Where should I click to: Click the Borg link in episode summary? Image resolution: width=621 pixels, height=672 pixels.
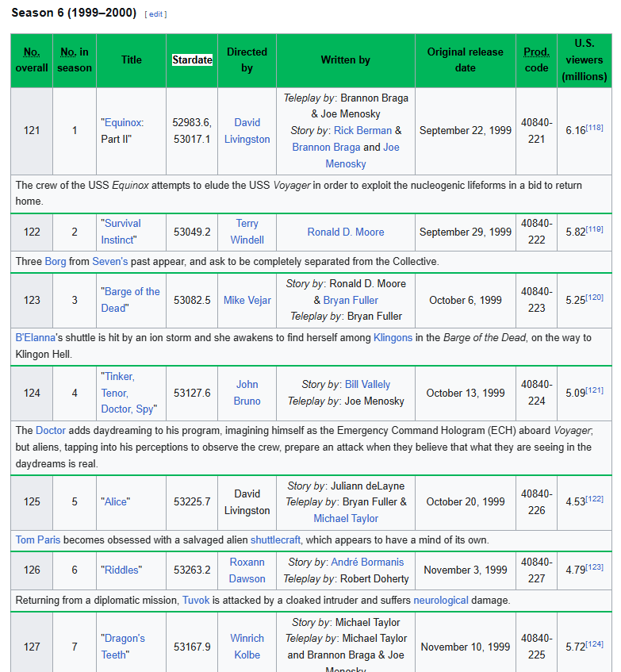tap(56, 262)
